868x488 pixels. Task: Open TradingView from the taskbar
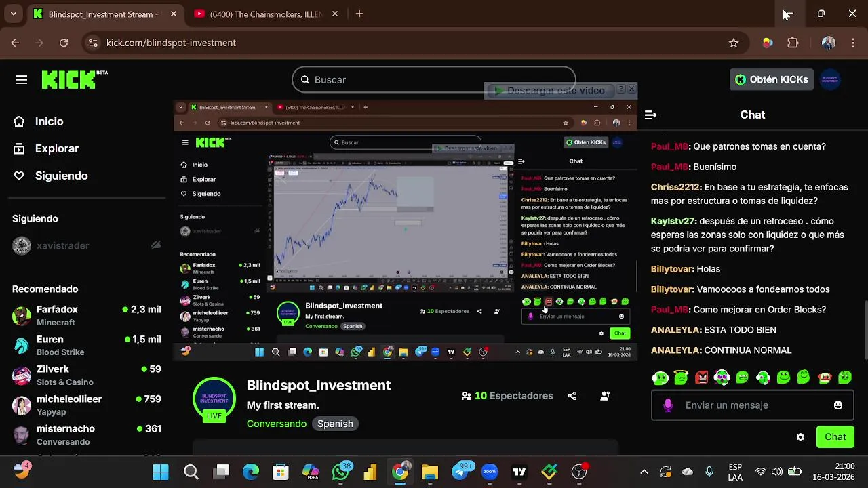click(519, 472)
